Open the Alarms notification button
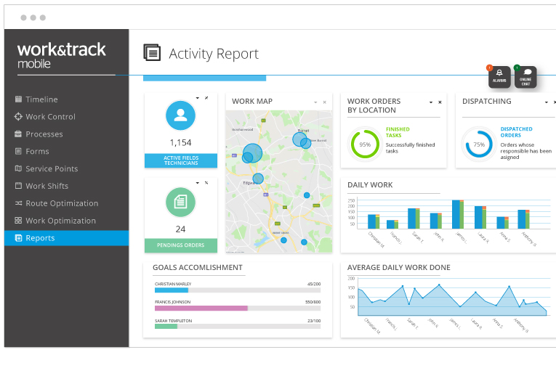 point(499,77)
